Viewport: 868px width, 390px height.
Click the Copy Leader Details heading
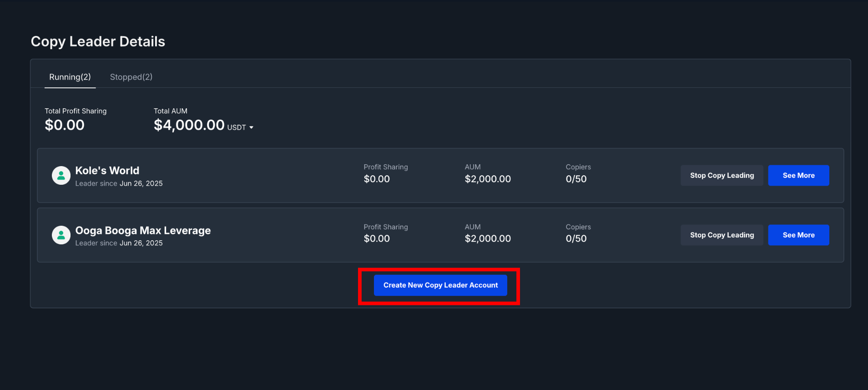click(98, 42)
